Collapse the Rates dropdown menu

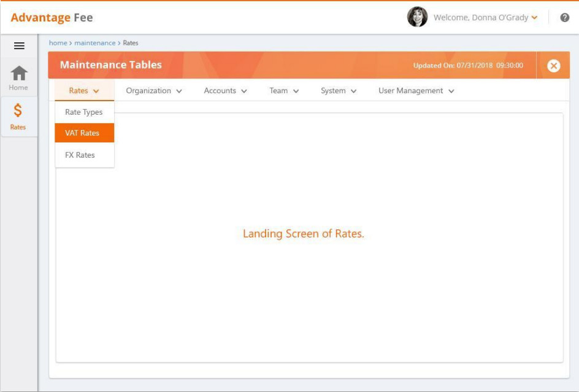tap(84, 91)
